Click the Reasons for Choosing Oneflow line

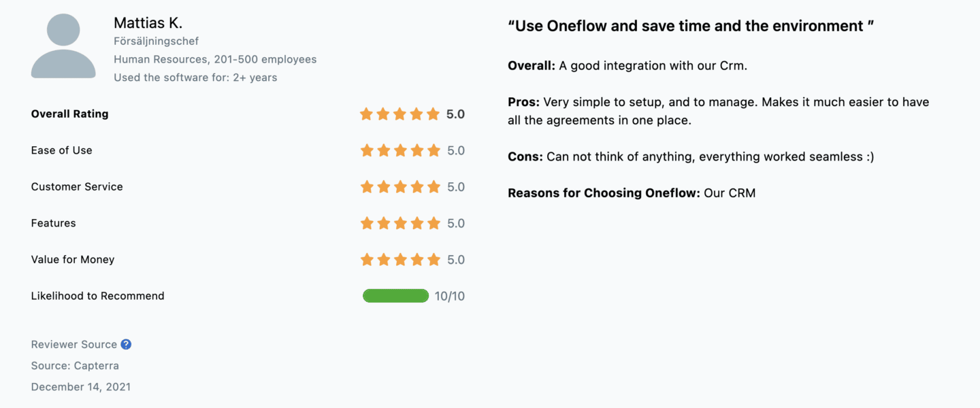pos(632,193)
